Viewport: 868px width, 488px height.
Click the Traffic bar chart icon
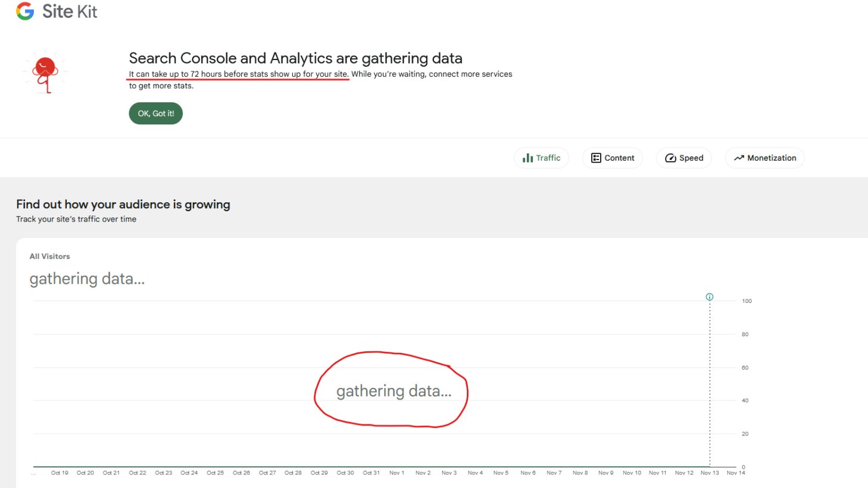(x=527, y=158)
